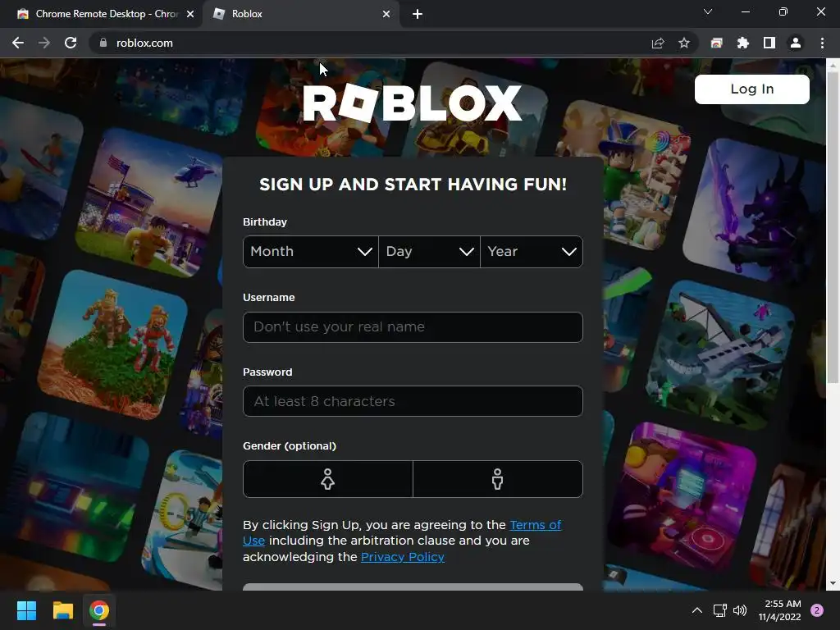This screenshot has height=630, width=840.
Task: Open the Privacy Policy link
Action: 403,557
